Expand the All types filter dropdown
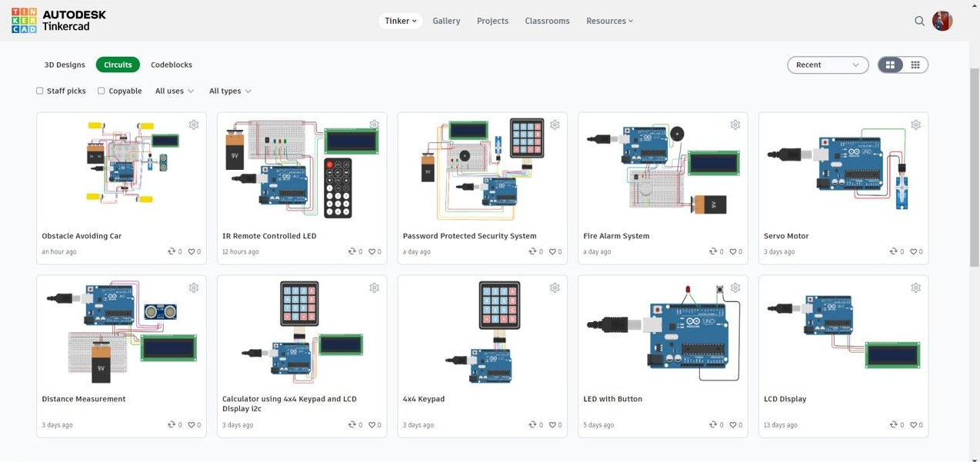Image resolution: width=980 pixels, height=462 pixels. [x=230, y=90]
